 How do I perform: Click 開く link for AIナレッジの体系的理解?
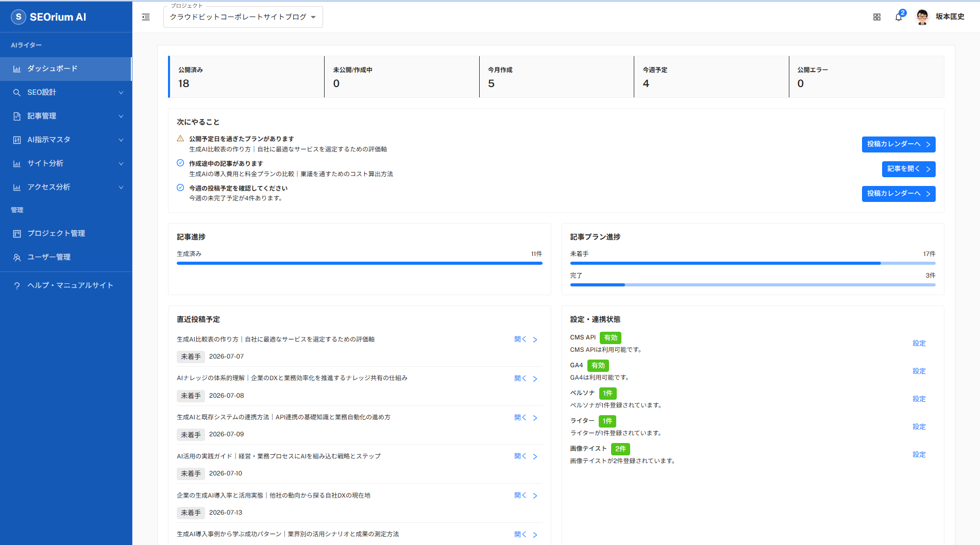(x=520, y=379)
